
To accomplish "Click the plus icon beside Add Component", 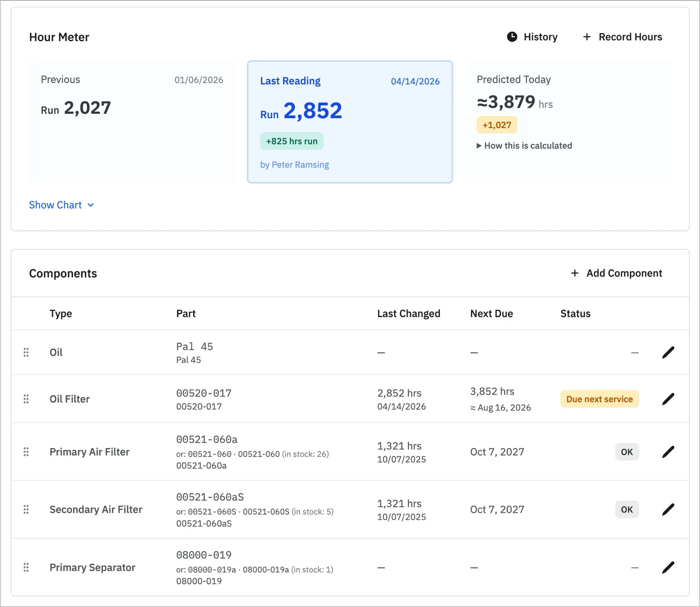I will tap(575, 273).
